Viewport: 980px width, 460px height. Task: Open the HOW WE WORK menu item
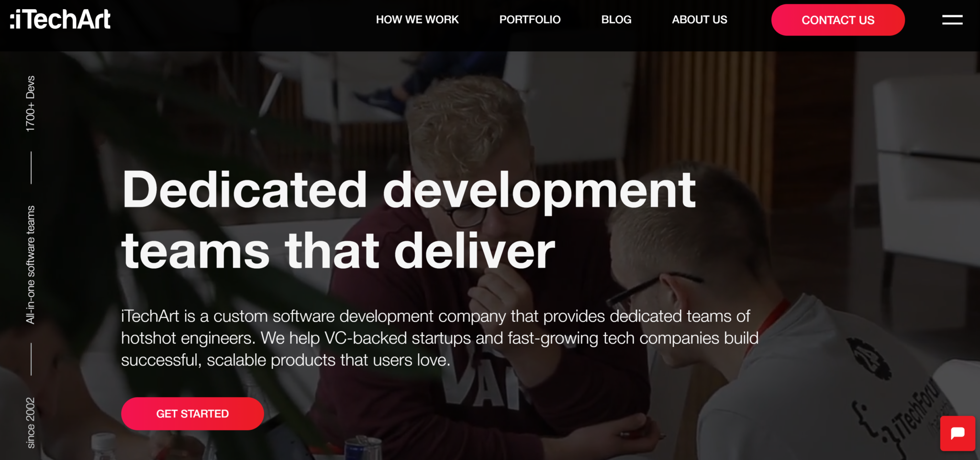coord(417,20)
